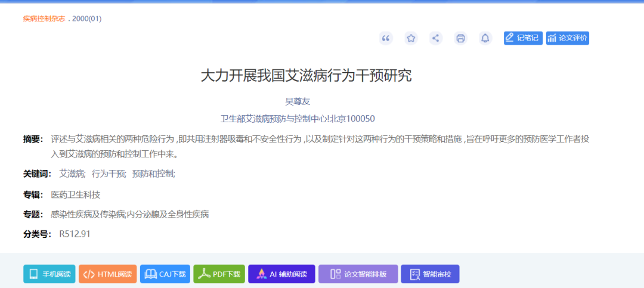This screenshot has height=288, width=644.
Task: Print the page via printer icon
Action: pyautogui.click(x=461, y=38)
